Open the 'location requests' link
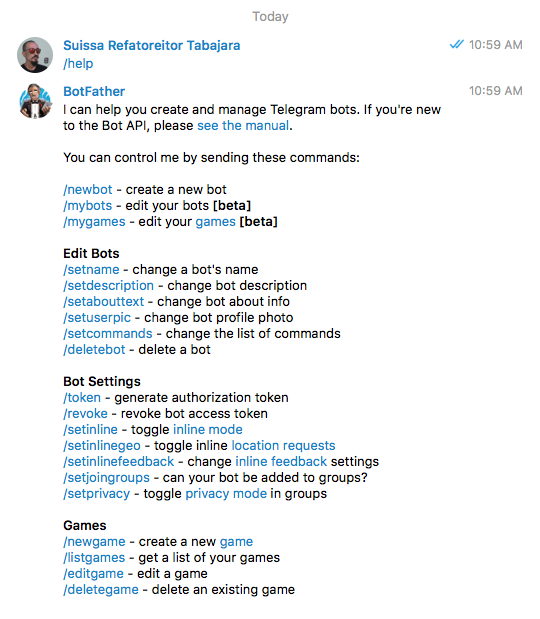Viewport: 540px width, 619px height. (283, 446)
